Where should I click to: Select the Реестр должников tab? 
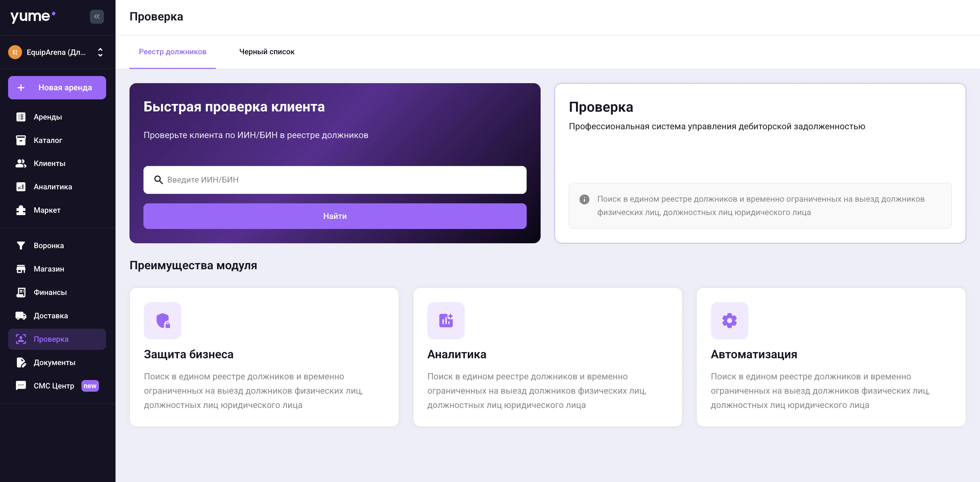pyautogui.click(x=172, y=52)
